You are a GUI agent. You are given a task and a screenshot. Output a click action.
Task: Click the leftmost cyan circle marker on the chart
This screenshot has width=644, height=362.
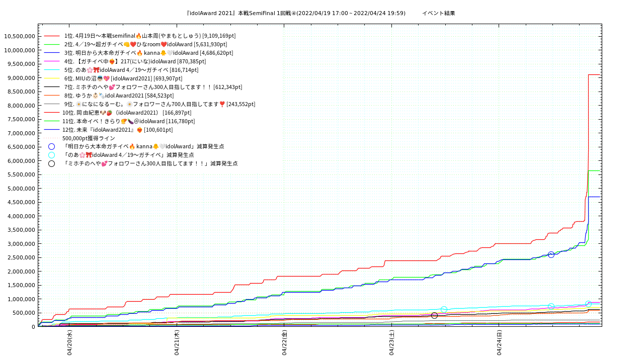click(x=444, y=310)
